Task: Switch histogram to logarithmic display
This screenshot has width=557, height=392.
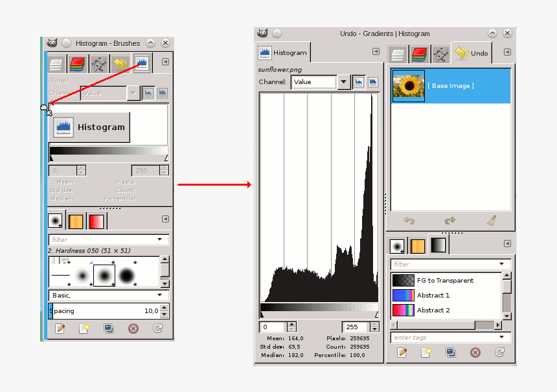Action: 372,82
